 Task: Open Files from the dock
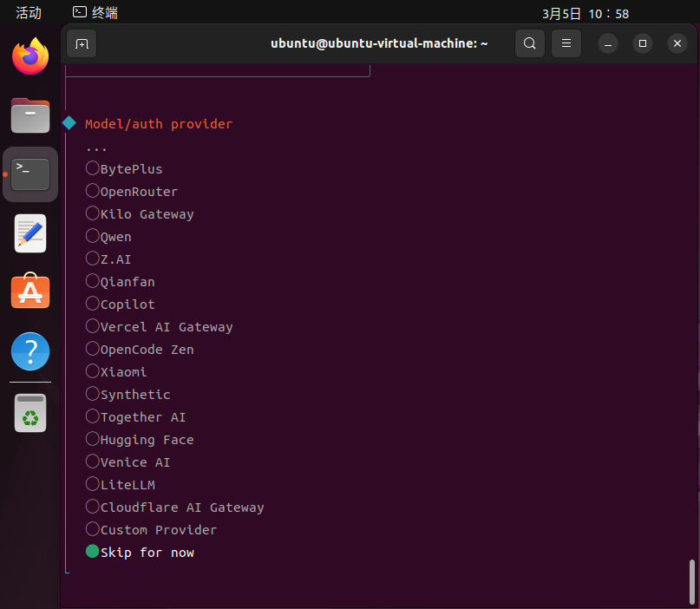pyautogui.click(x=30, y=115)
